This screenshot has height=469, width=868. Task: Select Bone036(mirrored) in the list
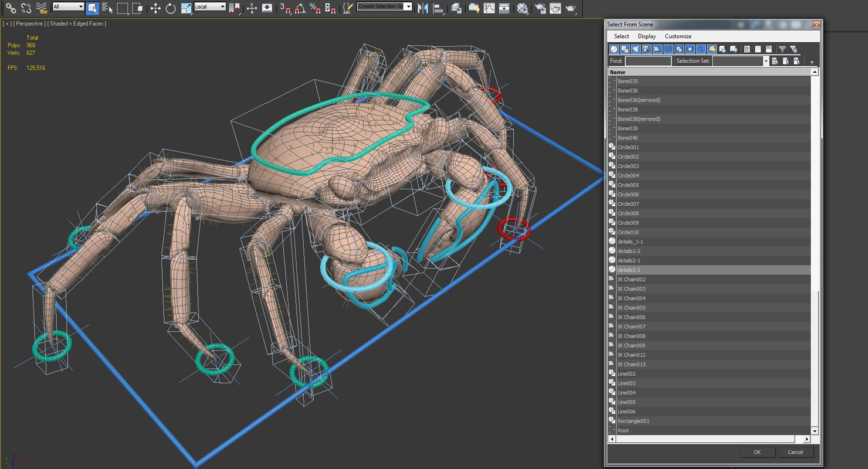click(x=709, y=100)
